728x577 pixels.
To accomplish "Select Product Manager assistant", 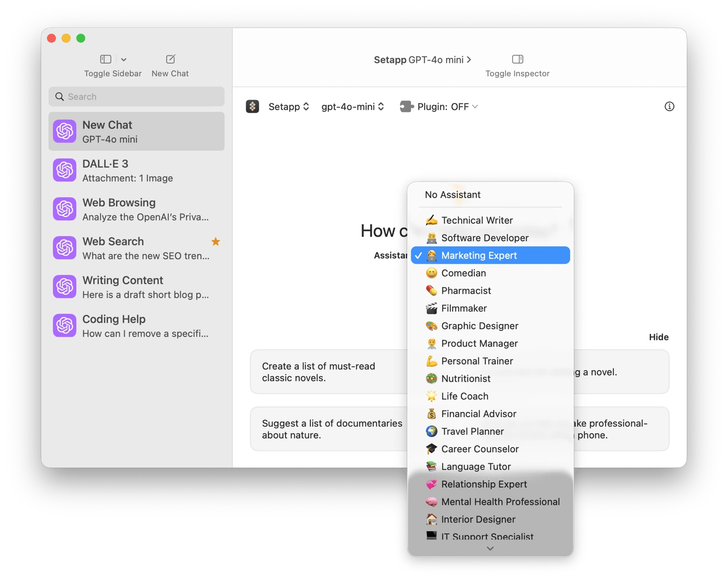I will click(490, 343).
